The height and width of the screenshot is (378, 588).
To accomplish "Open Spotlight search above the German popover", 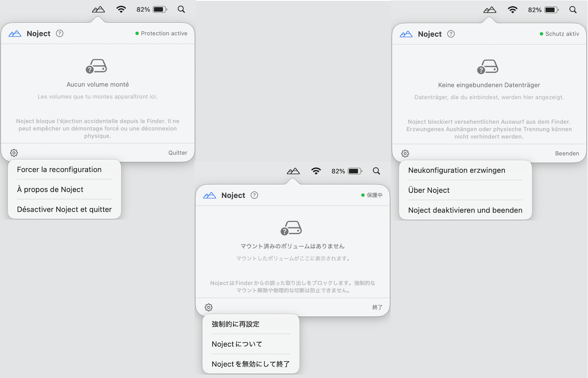I will pyautogui.click(x=573, y=10).
